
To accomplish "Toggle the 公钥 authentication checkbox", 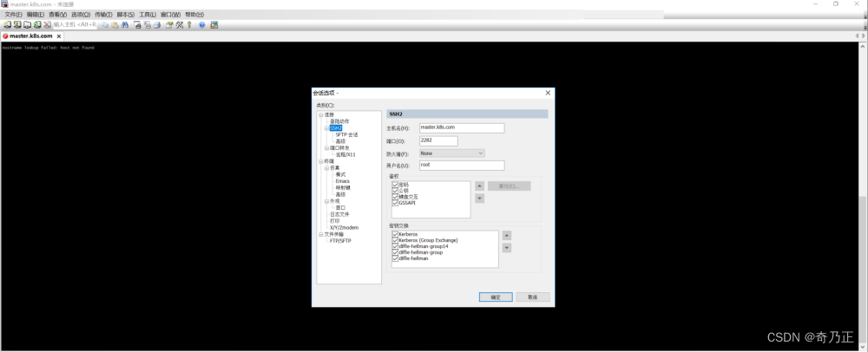I will tap(395, 191).
